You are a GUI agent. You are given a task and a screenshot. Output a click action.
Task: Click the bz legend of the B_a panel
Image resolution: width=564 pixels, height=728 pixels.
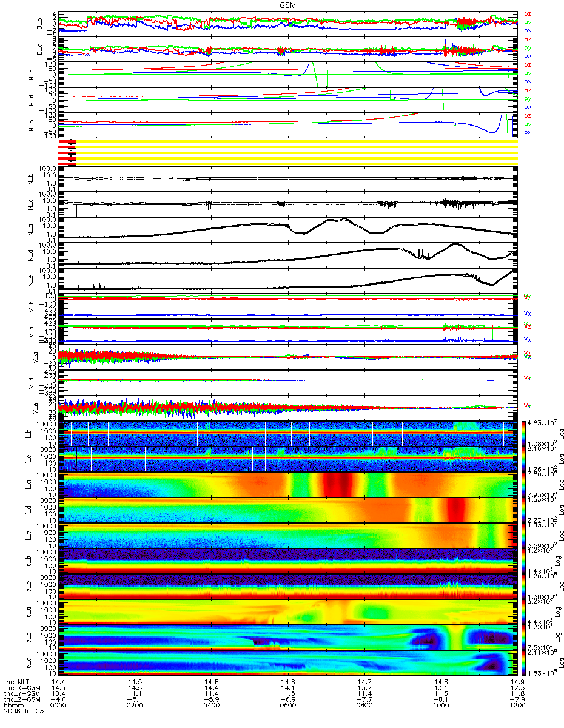[x=528, y=65]
